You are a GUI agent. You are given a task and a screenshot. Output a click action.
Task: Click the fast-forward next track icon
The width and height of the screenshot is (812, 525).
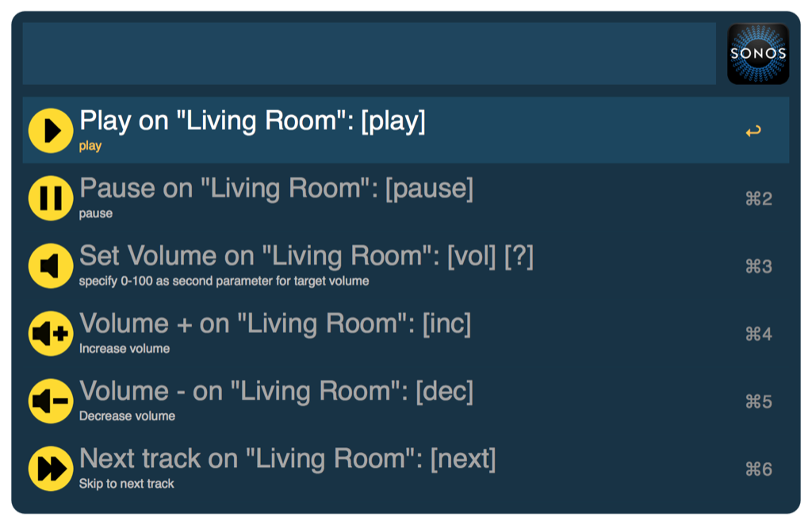pyautogui.click(x=51, y=469)
